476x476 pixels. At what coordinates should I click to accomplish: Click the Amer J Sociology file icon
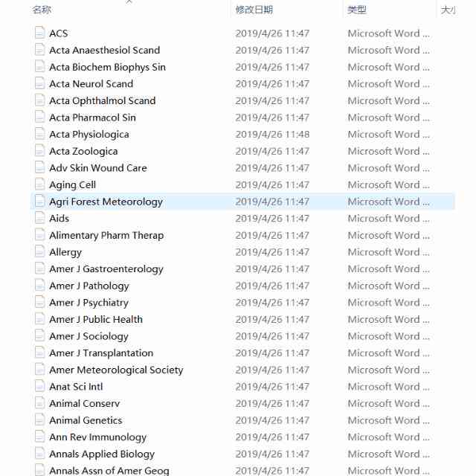[39, 335]
